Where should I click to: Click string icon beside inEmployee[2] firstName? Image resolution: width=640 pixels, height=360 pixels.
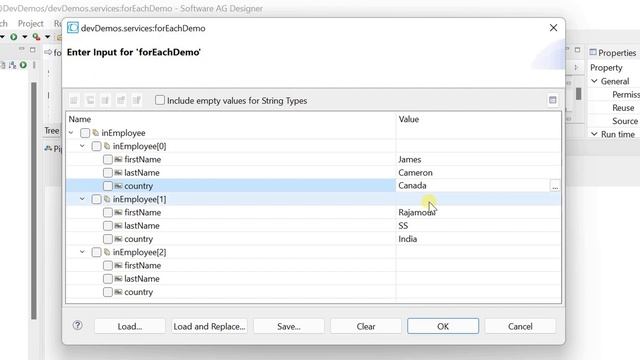coord(118,265)
